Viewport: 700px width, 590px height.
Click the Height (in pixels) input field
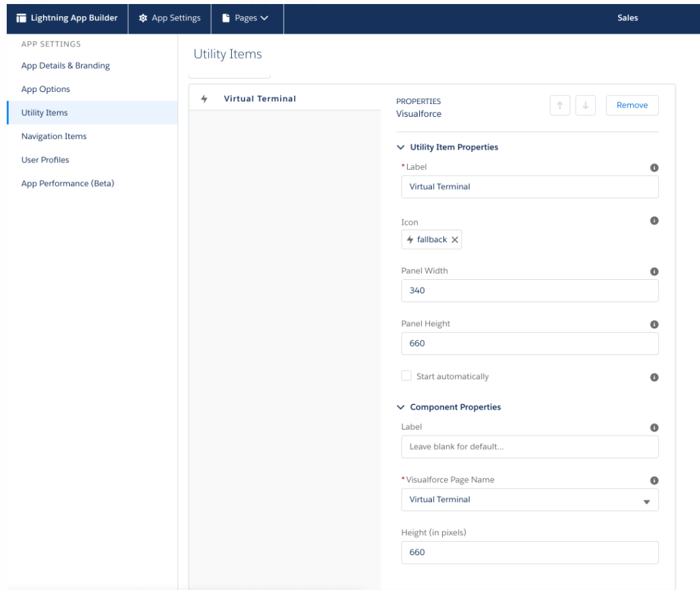529,552
